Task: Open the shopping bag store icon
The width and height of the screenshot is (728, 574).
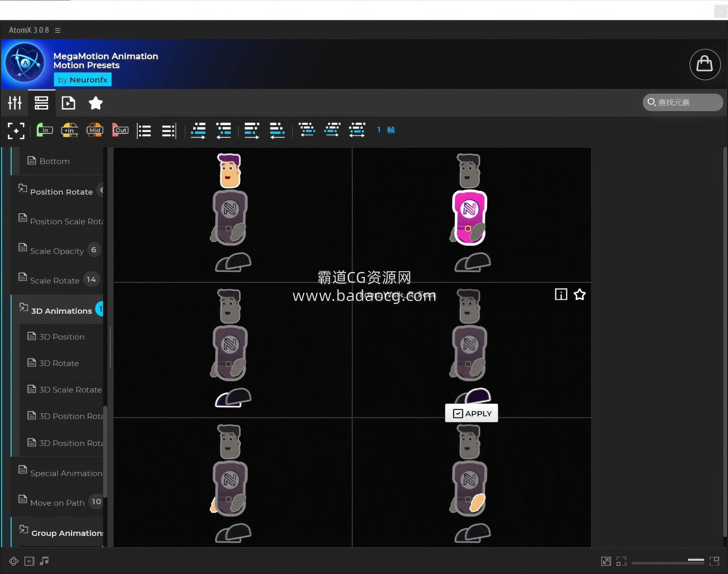Action: tap(705, 64)
